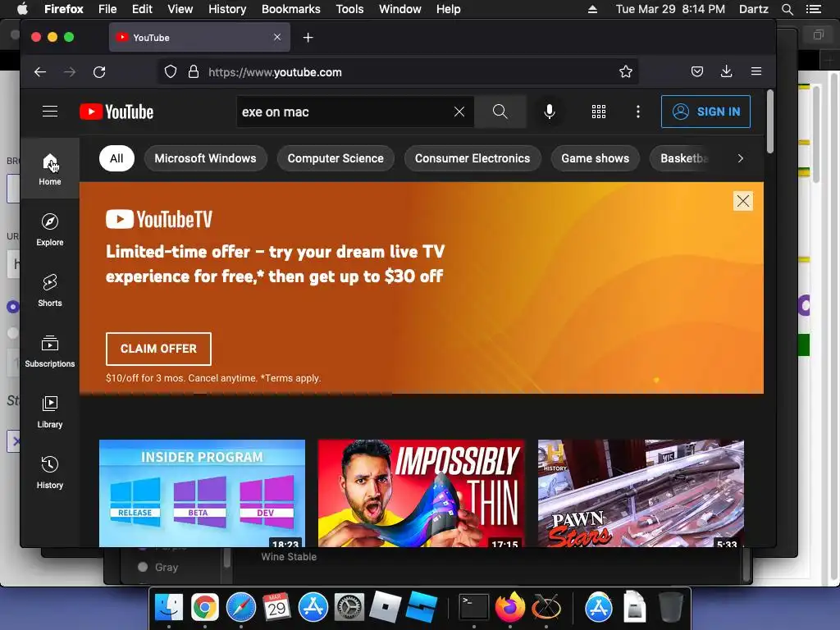Open the Firefox downloads panel
The height and width of the screenshot is (630, 840).
pyautogui.click(x=727, y=71)
